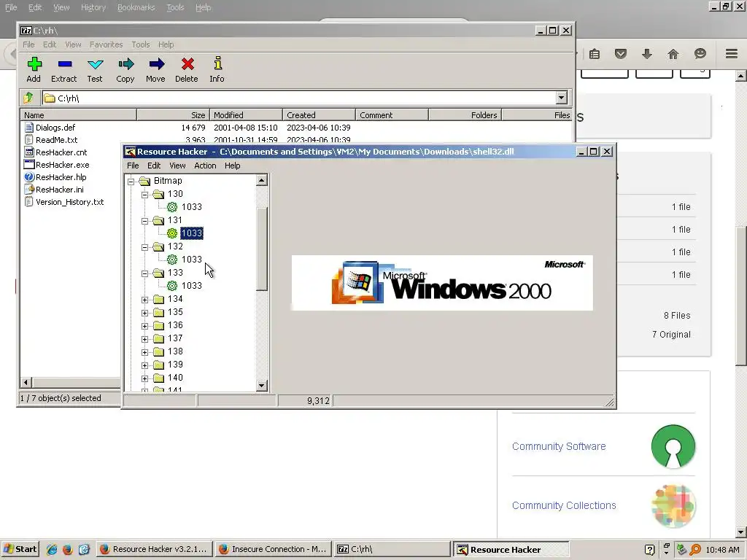
Task: Open the Community Software link
Action: (559, 446)
